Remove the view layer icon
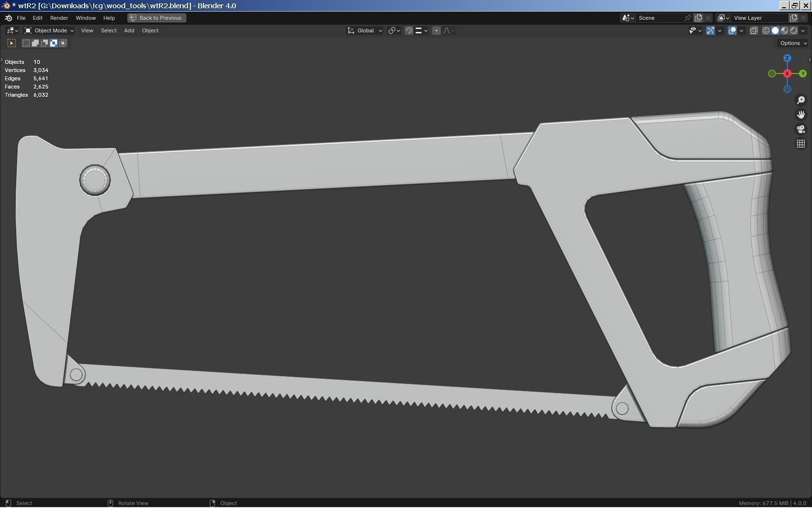 804,18
